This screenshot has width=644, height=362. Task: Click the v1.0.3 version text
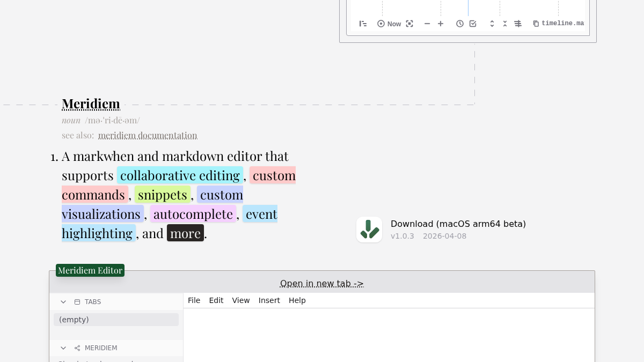pyautogui.click(x=402, y=236)
